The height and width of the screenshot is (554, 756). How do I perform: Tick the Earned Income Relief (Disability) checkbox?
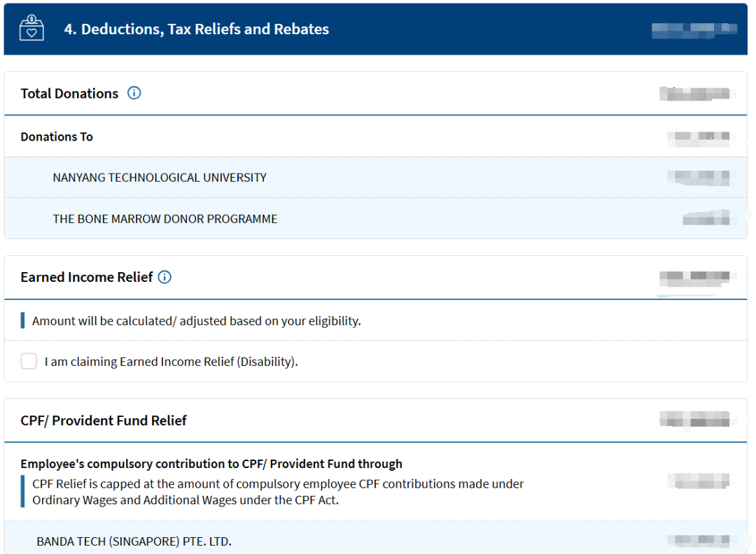tap(29, 362)
